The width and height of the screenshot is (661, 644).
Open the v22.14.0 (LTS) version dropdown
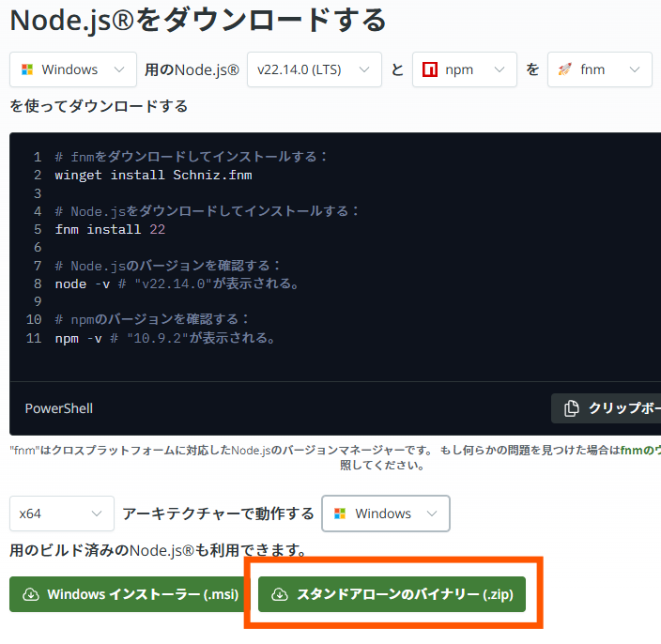[x=314, y=69]
